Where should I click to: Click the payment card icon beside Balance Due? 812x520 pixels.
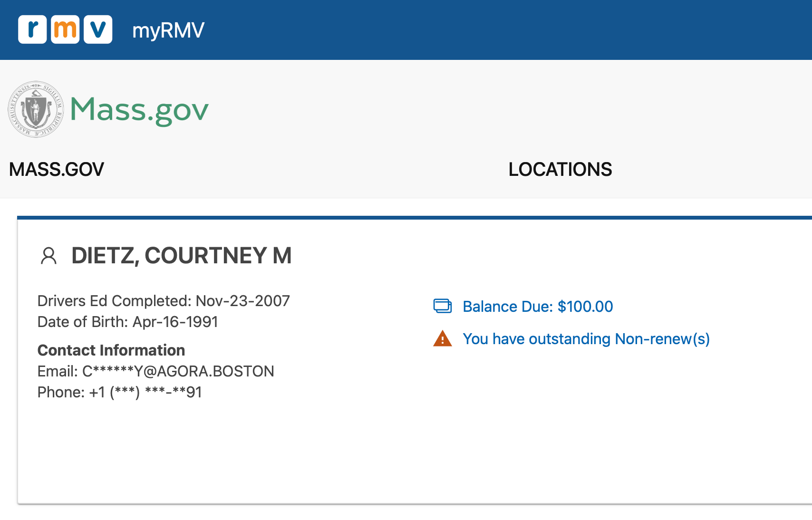pos(443,306)
